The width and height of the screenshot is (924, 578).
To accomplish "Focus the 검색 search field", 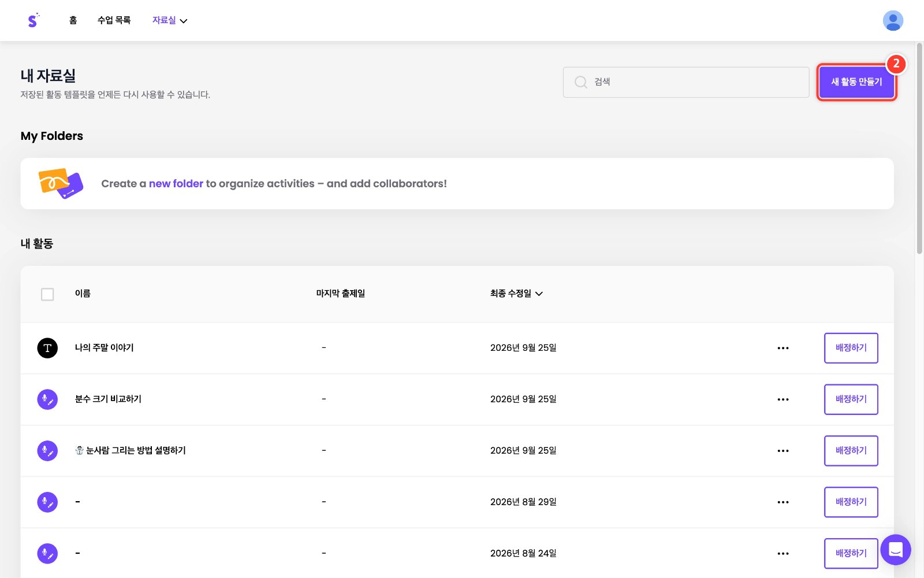I will (x=686, y=82).
